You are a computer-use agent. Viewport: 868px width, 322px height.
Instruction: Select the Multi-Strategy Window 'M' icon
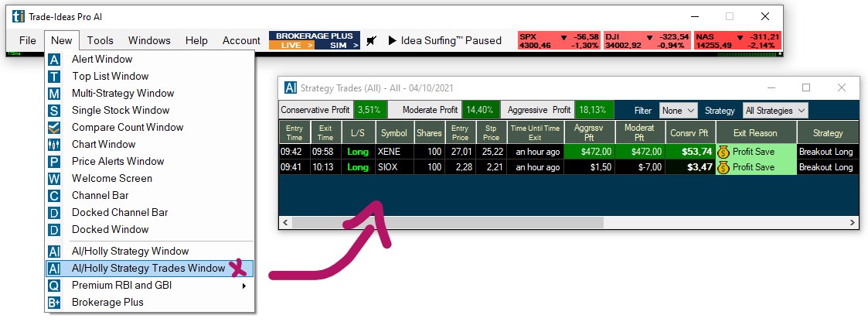54,94
